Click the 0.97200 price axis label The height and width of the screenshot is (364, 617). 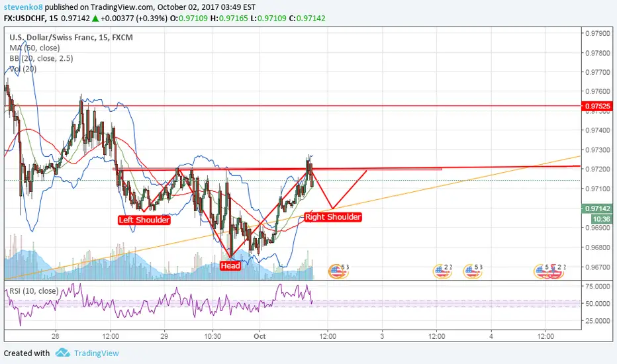click(x=598, y=169)
